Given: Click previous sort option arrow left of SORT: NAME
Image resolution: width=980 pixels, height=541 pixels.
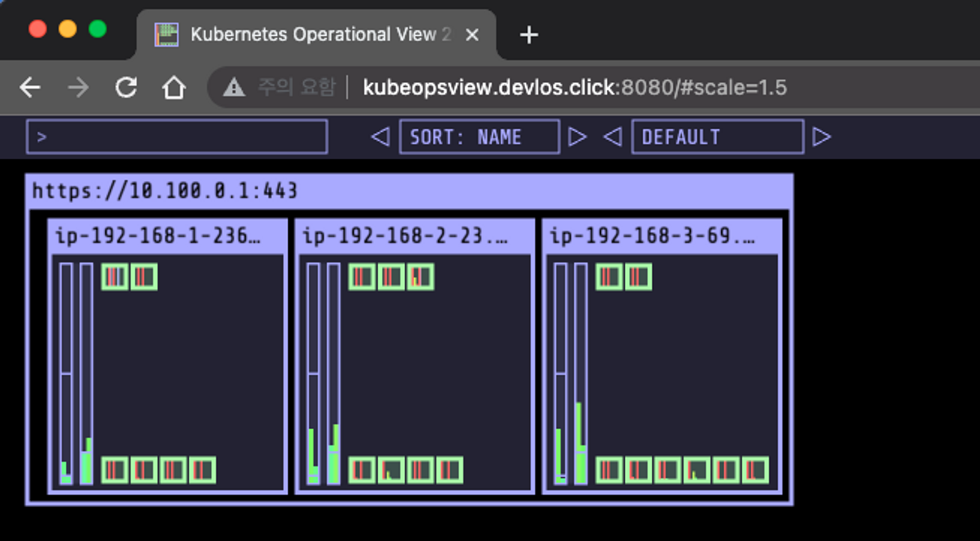Looking at the screenshot, I should point(381,137).
